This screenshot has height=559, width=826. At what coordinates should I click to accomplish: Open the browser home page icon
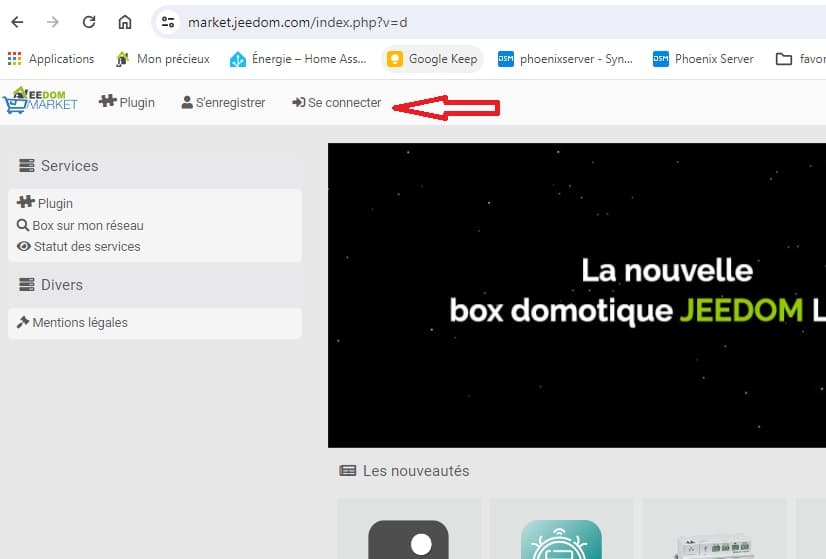(x=125, y=22)
